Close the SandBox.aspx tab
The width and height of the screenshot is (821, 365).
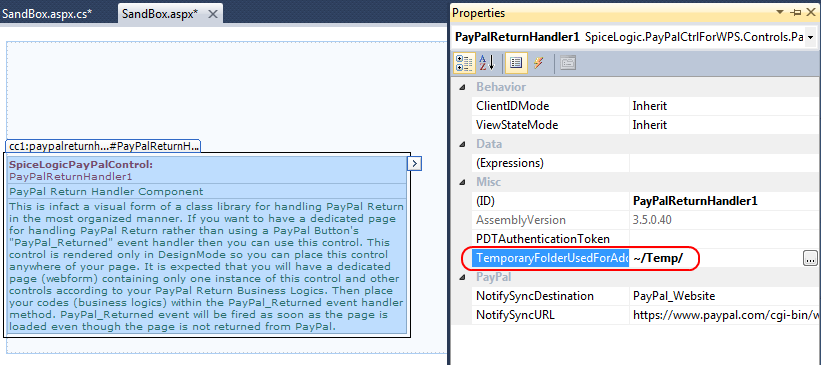(x=213, y=14)
